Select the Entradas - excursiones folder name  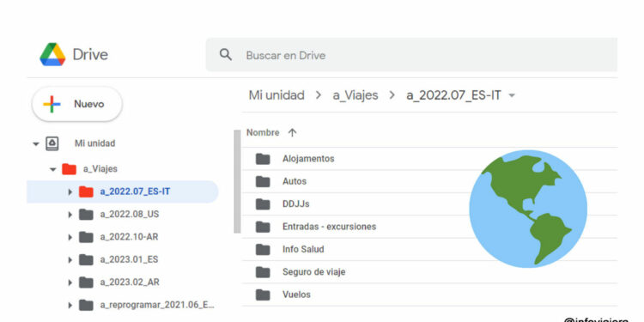[x=330, y=227]
